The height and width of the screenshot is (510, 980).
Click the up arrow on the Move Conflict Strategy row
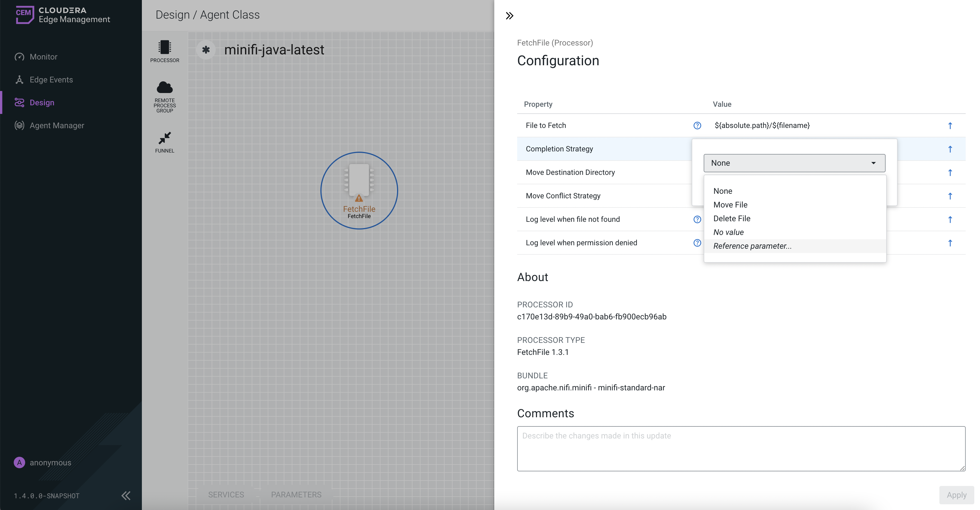[x=950, y=196]
